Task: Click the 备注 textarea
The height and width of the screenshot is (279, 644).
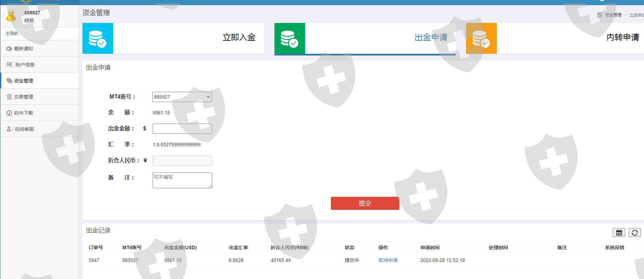Action: tap(182, 180)
